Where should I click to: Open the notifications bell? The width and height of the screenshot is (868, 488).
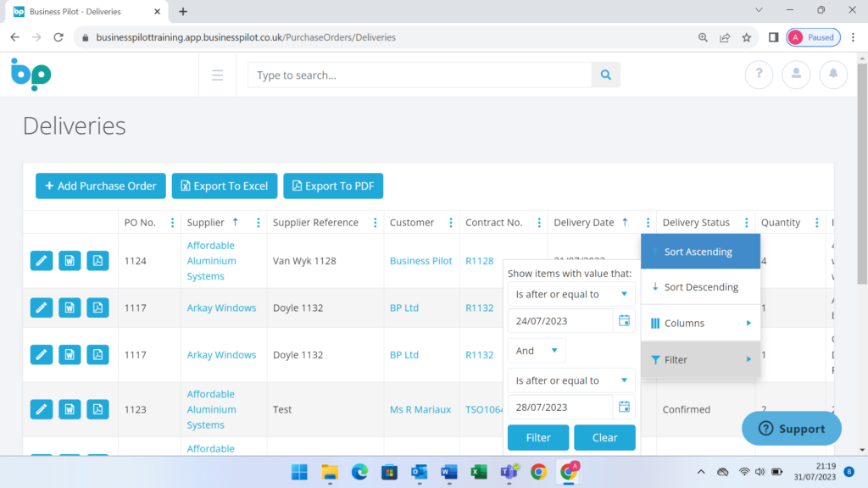tap(833, 75)
